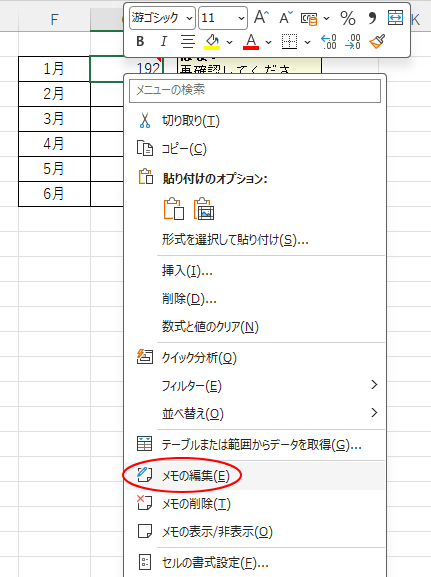Screen dimensions: 431x577
Task: Decrease font size with small A
Action: click(285, 17)
